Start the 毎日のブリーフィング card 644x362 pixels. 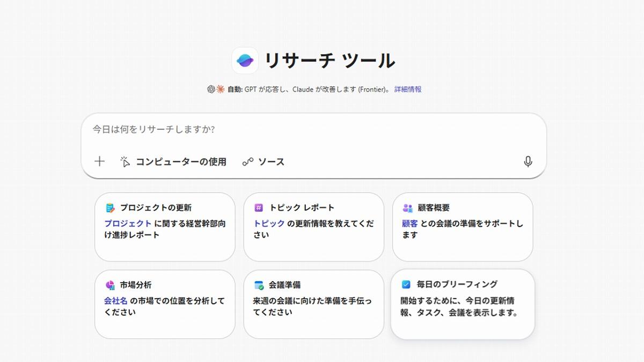coord(463,305)
